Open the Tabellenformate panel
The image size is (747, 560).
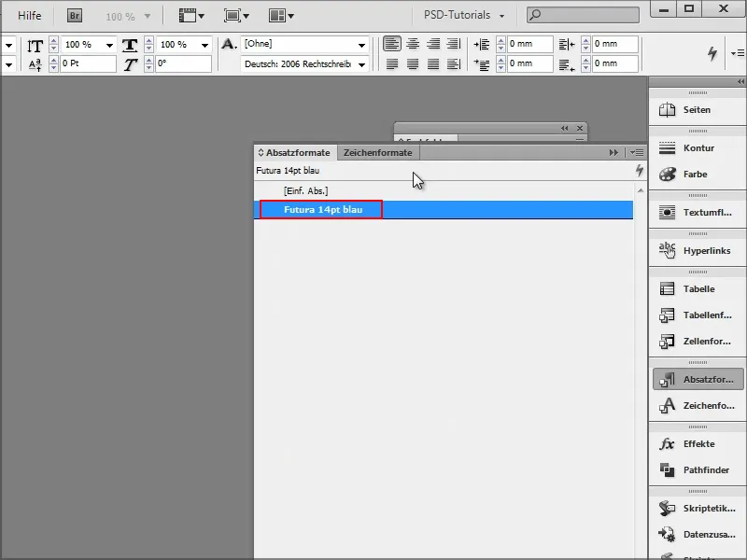(697, 315)
